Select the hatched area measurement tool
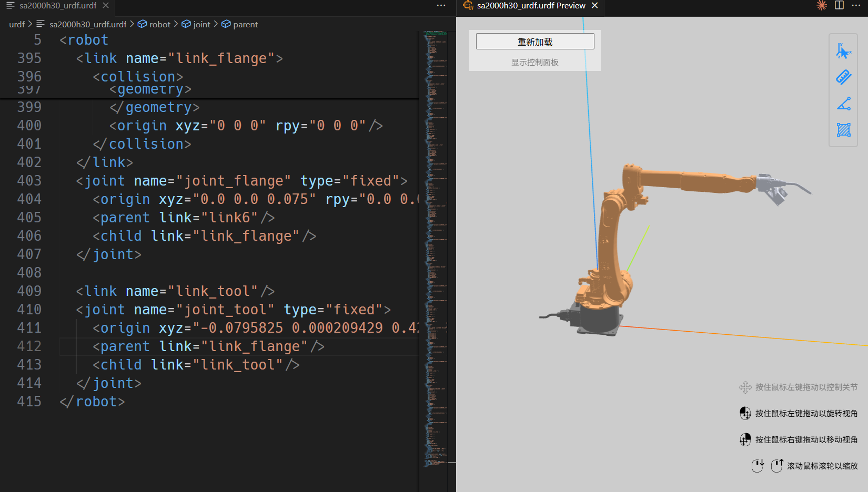Image resolution: width=868 pixels, height=492 pixels. point(843,129)
